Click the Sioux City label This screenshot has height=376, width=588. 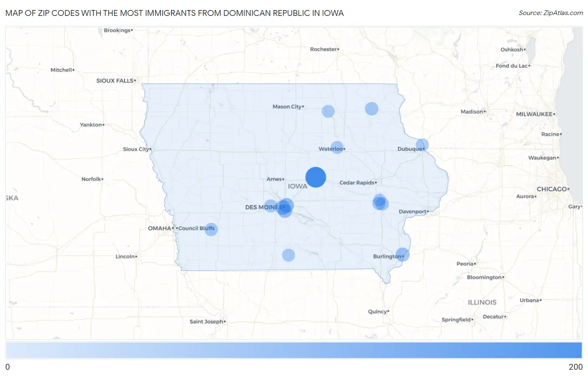point(137,149)
